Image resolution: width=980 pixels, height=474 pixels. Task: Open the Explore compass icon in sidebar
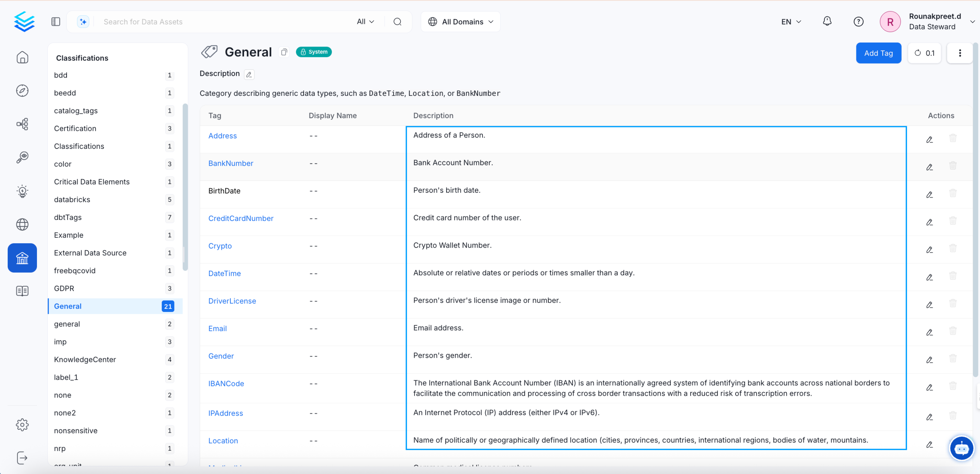[22, 91]
